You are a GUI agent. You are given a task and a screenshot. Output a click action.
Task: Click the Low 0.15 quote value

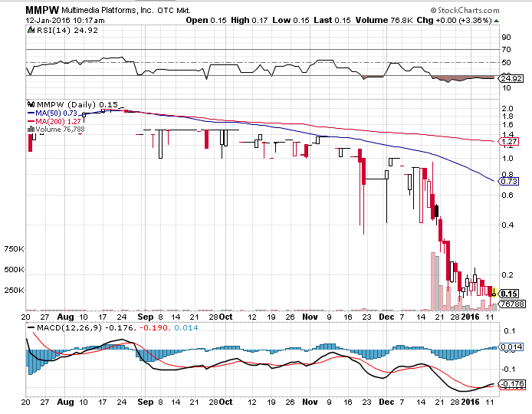[x=291, y=21]
